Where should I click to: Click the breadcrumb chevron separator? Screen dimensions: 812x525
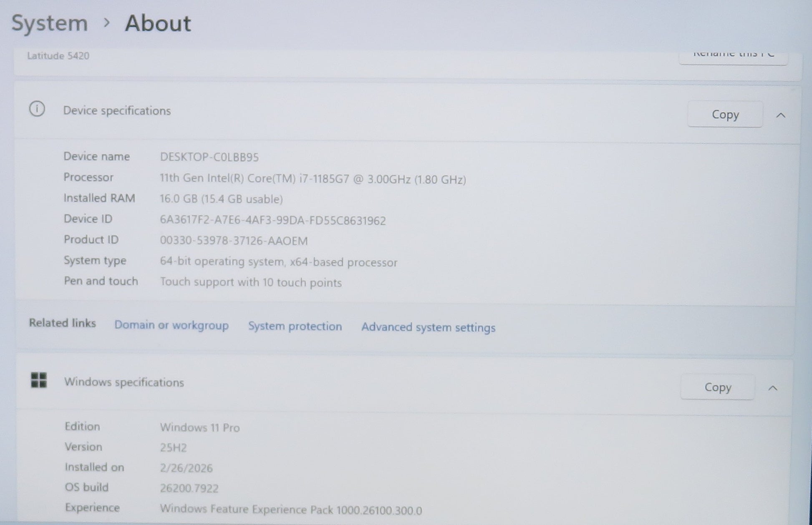point(106,23)
